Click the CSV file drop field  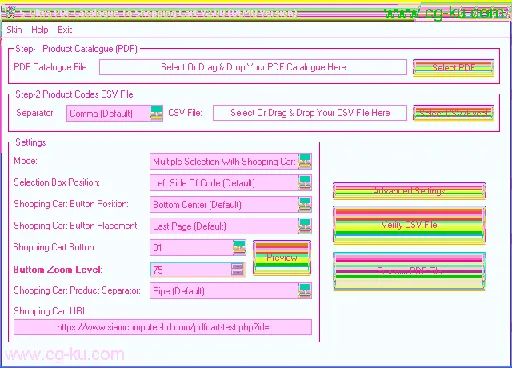pos(310,113)
